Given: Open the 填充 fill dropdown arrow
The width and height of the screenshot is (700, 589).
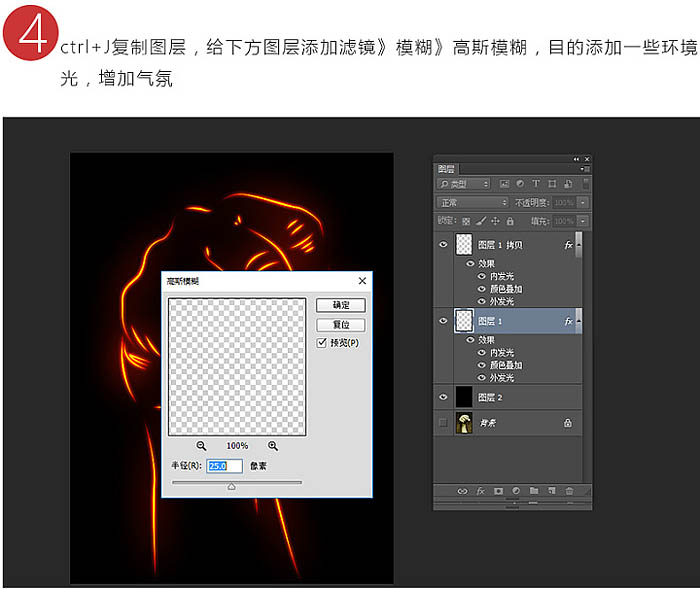Looking at the screenshot, I should coord(583,221).
